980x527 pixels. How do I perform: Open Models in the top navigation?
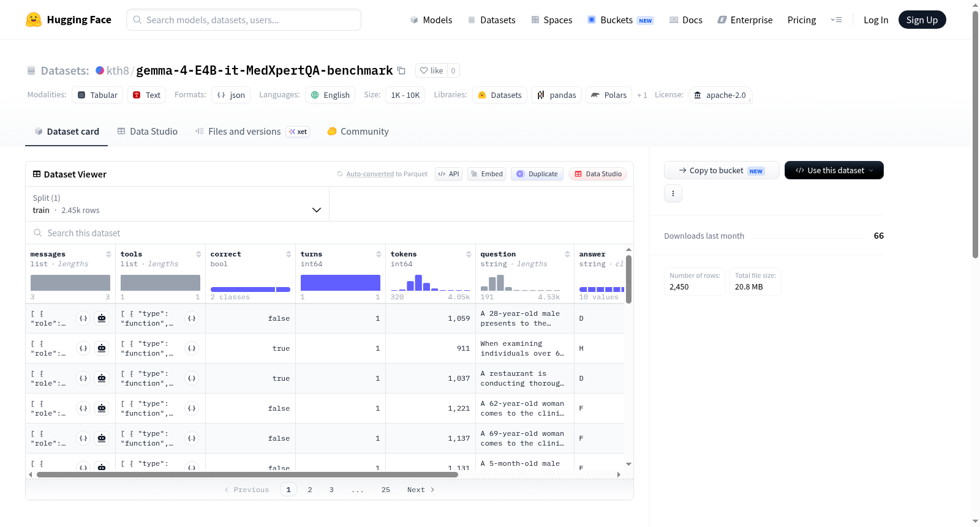point(431,20)
